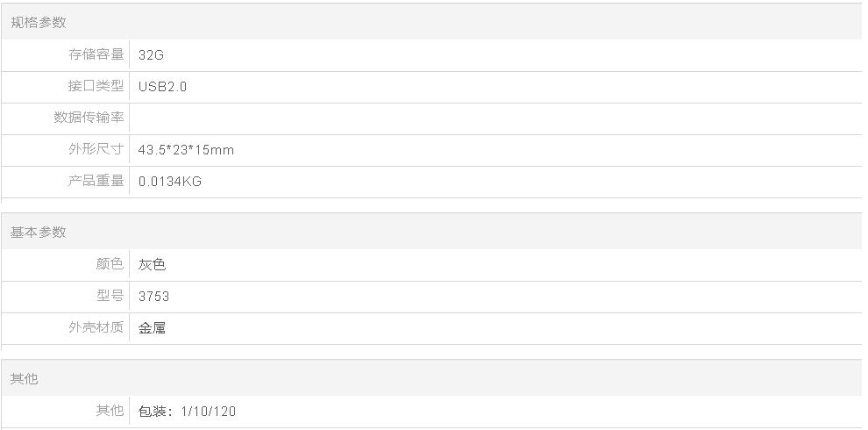Select the 存储容量 label
The image size is (868, 430).
96,54
